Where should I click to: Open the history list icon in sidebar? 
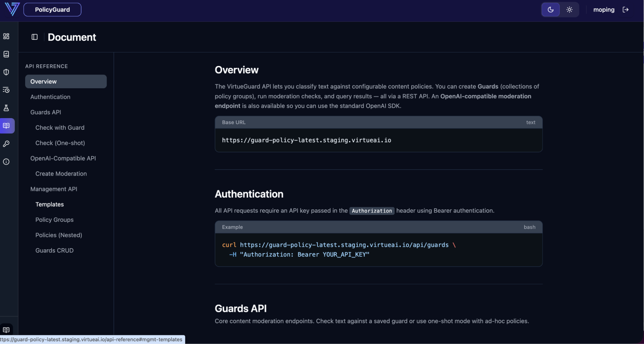tap(6, 90)
